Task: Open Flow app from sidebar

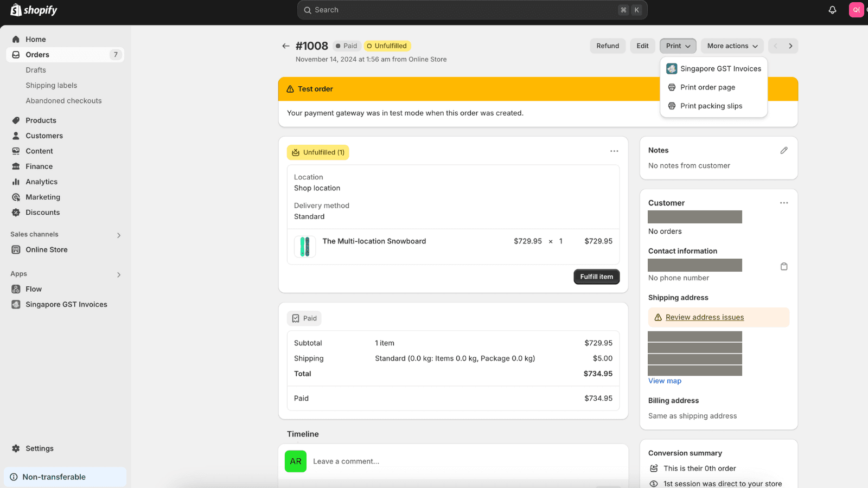Action: pyautogui.click(x=34, y=289)
